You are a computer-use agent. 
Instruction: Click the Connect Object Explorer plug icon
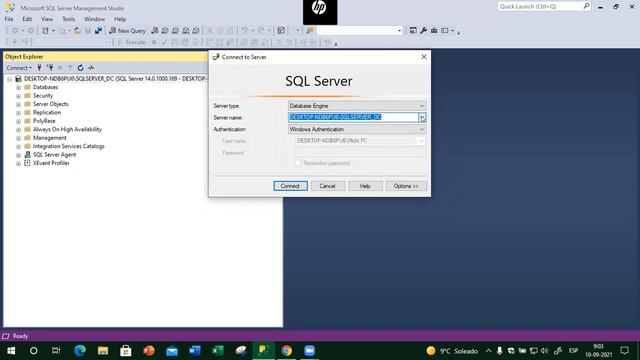[x=39, y=68]
